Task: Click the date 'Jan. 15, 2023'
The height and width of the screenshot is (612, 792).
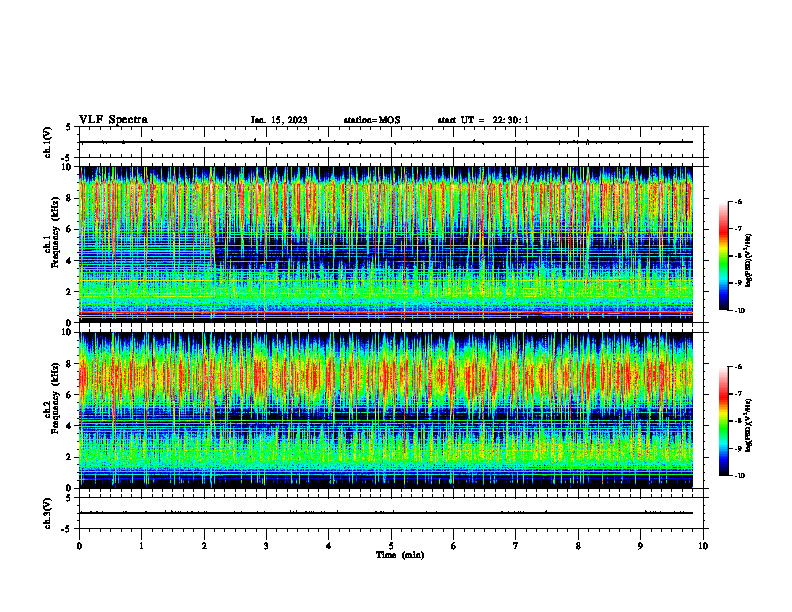Action: click(279, 120)
